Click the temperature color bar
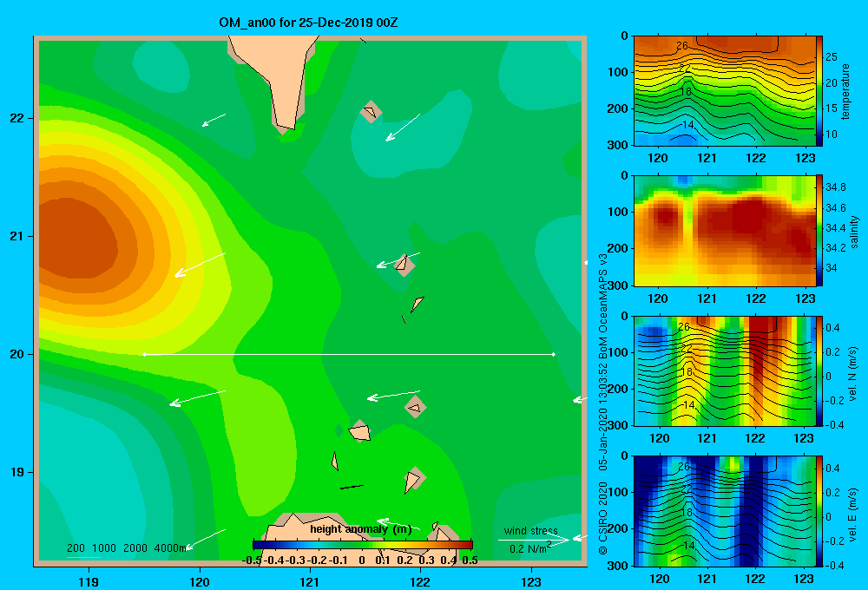The width and height of the screenshot is (868, 590). tap(819, 91)
